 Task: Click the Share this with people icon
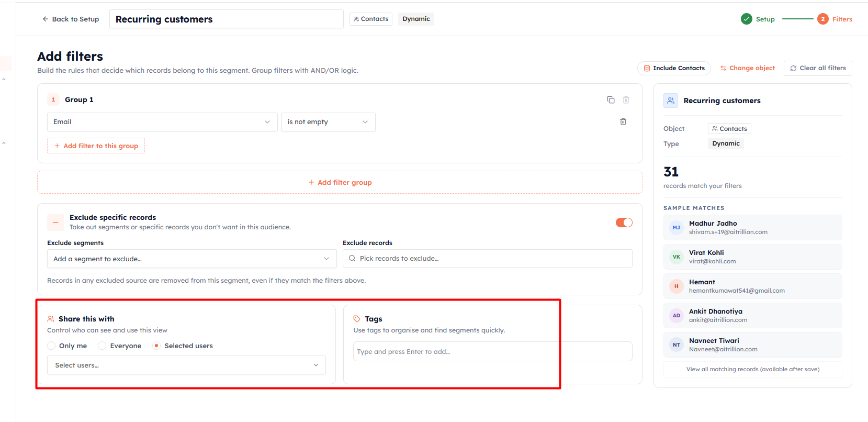click(x=51, y=319)
